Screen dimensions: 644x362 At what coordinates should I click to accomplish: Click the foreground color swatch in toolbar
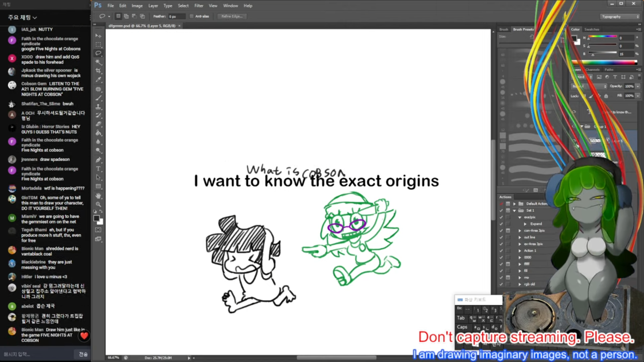(x=97, y=219)
